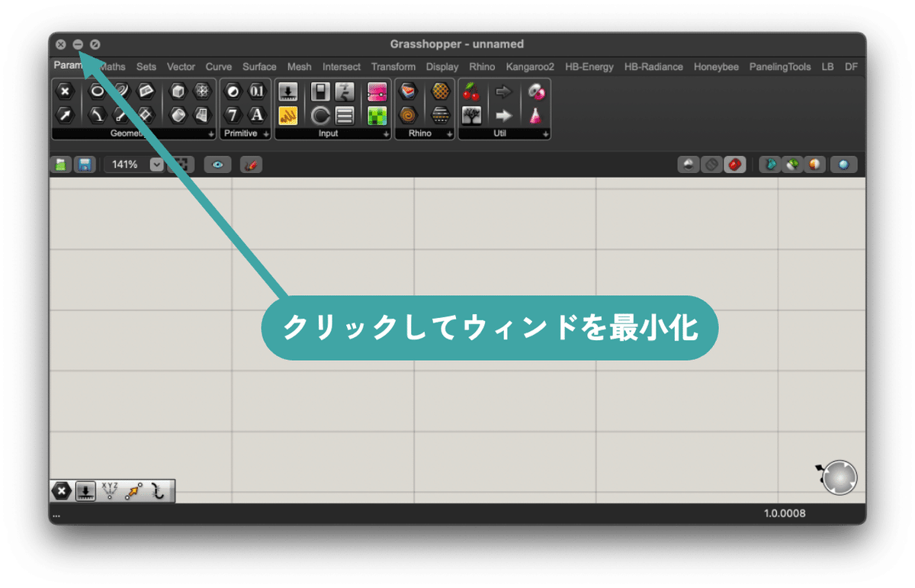915x588 pixels.
Task: Select the white arrow icon in Util panel
Action: (503, 115)
